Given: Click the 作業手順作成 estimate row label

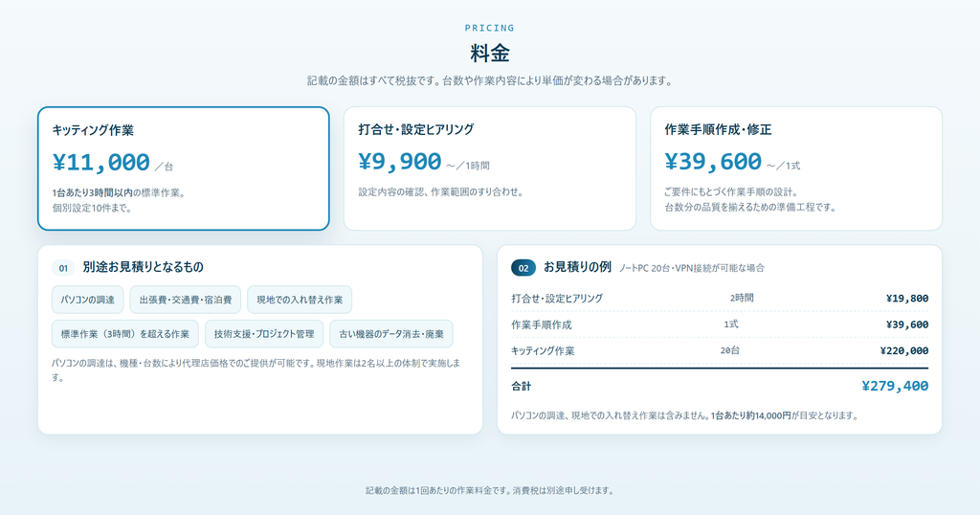Looking at the screenshot, I should [x=542, y=325].
